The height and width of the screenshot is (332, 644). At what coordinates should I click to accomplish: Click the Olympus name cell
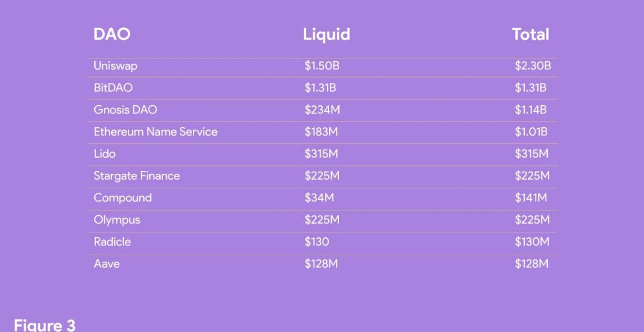pyautogui.click(x=117, y=220)
